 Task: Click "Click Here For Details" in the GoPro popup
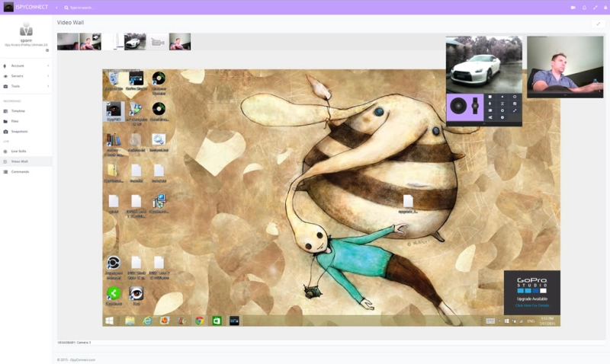[531, 305]
